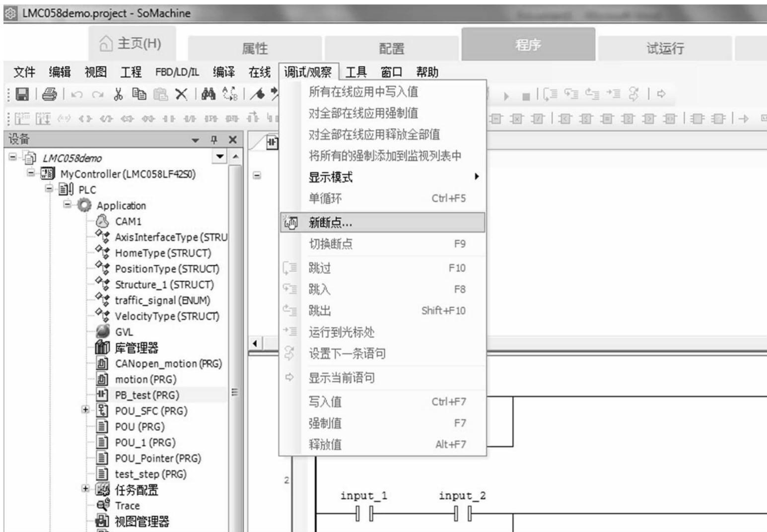Collapse the Application tree node

tap(67, 205)
